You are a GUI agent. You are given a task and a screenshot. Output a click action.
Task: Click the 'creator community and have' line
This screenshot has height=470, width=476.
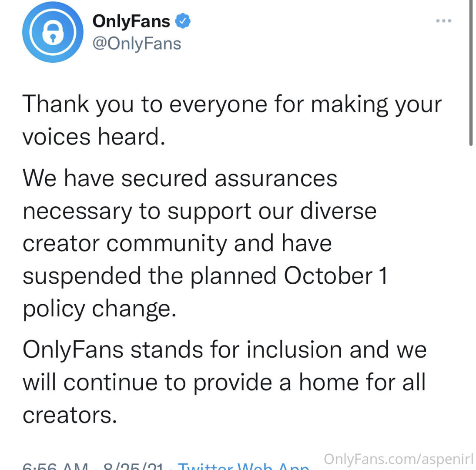click(177, 243)
